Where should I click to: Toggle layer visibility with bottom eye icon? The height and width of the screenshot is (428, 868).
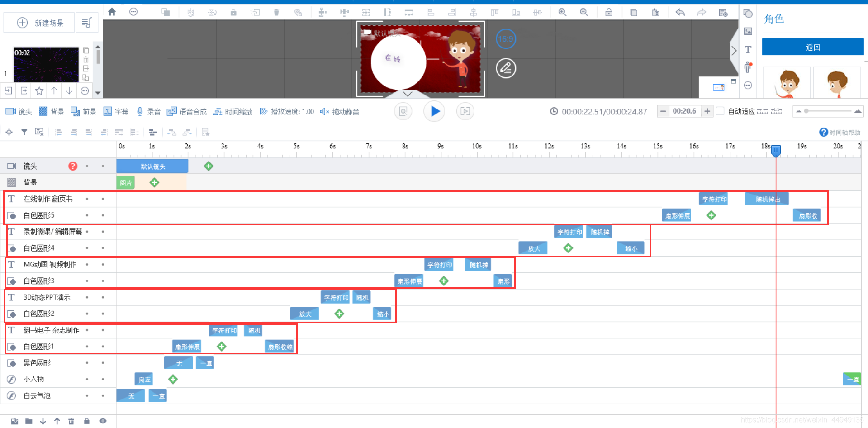(x=103, y=421)
